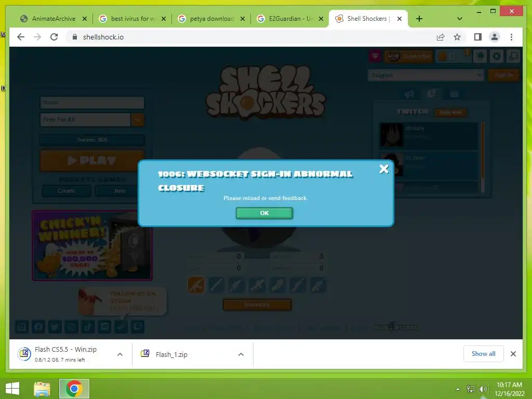Screen dimensions: 532x399
Task: Click the orange Sign In button
Action: click(x=503, y=75)
